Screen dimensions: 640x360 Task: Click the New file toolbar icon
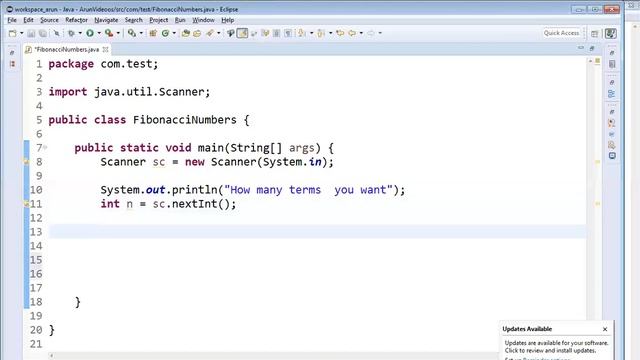tap(12, 33)
